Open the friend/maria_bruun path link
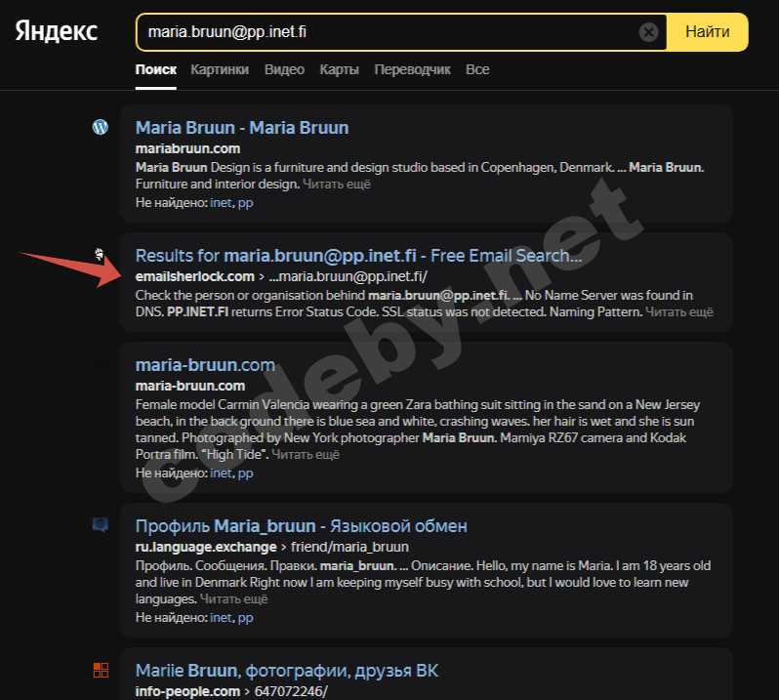779x700 pixels. [349, 547]
